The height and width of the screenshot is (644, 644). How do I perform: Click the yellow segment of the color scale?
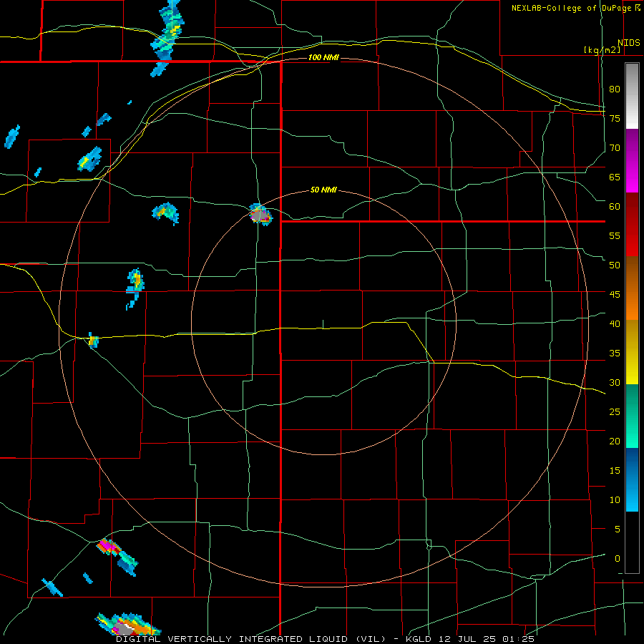632,352
